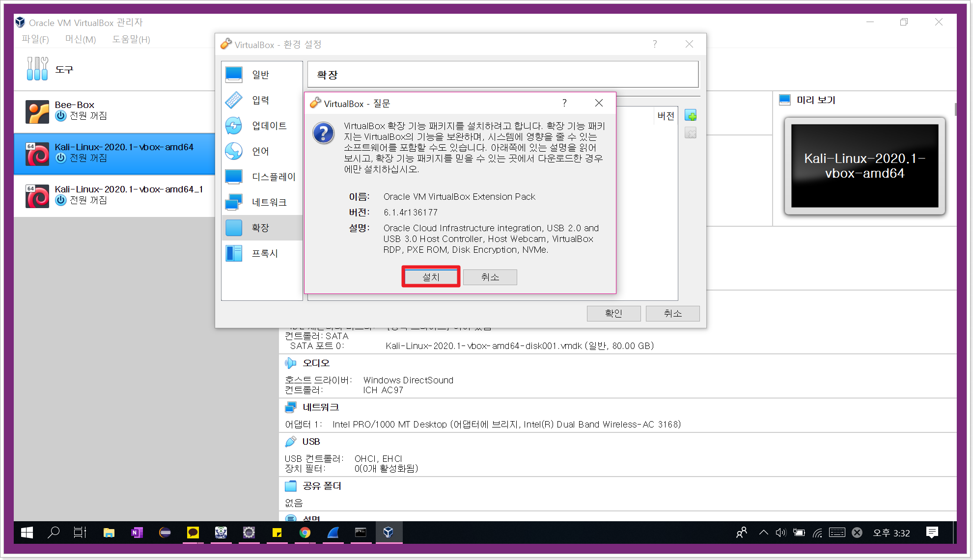
Task: Select the 언어 (Language) settings category
Action: tap(261, 151)
